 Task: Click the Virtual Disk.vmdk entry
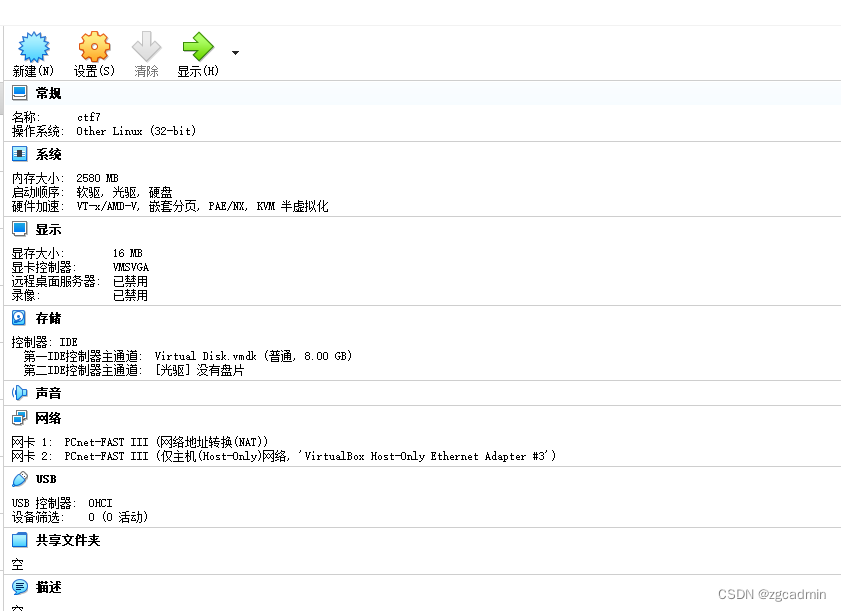[253, 356]
